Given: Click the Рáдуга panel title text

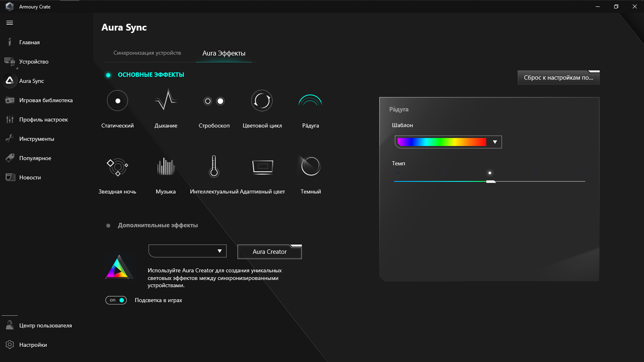Looking at the screenshot, I should 399,109.
